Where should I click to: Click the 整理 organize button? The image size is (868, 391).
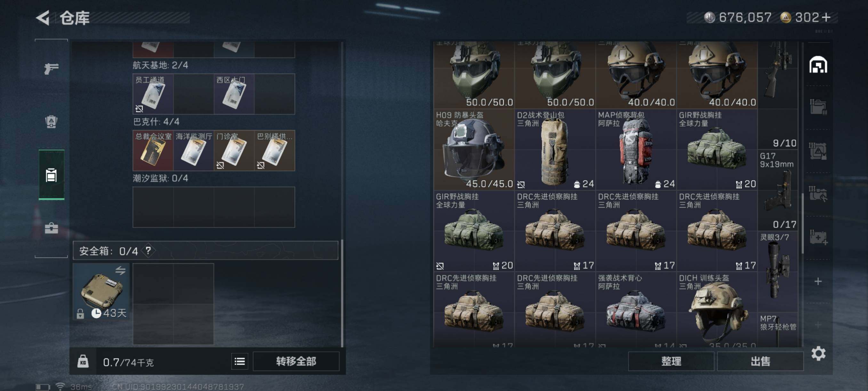671,362
